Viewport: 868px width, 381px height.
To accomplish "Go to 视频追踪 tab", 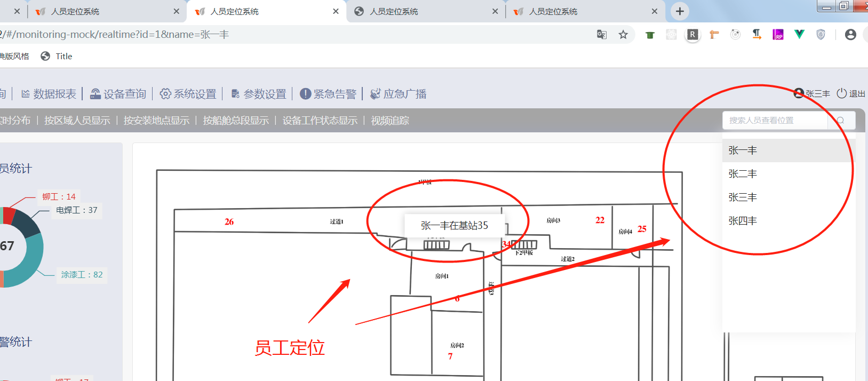I will [x=390, y=121].
